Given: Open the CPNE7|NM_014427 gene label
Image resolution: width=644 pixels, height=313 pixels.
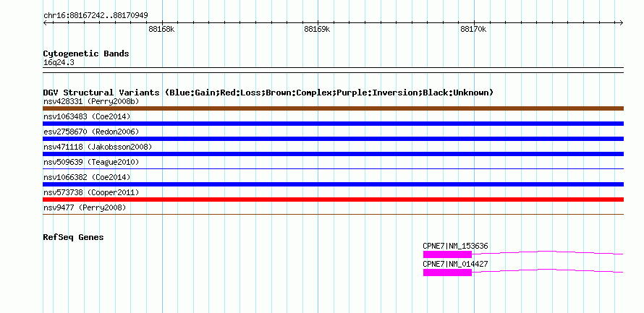Looking at the screenshot, I should (x=455, y=264).
